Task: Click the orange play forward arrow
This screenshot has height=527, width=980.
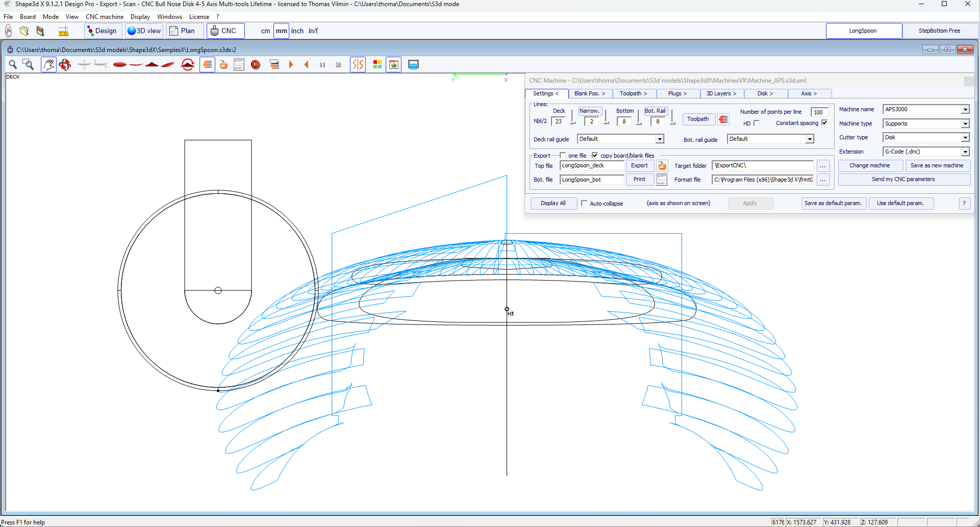Action: (x=291, y=65)
